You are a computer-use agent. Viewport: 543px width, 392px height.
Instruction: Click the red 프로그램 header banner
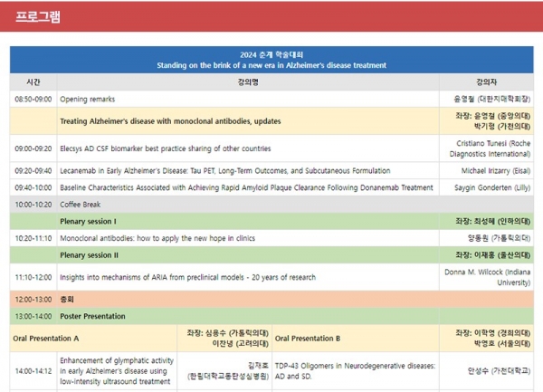click(x=271, y=18)
